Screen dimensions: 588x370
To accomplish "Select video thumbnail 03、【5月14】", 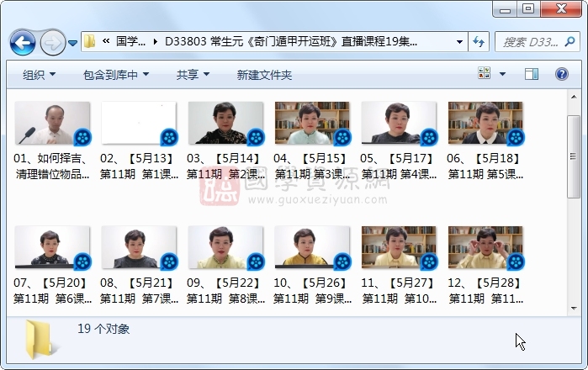I will (225, 123).
